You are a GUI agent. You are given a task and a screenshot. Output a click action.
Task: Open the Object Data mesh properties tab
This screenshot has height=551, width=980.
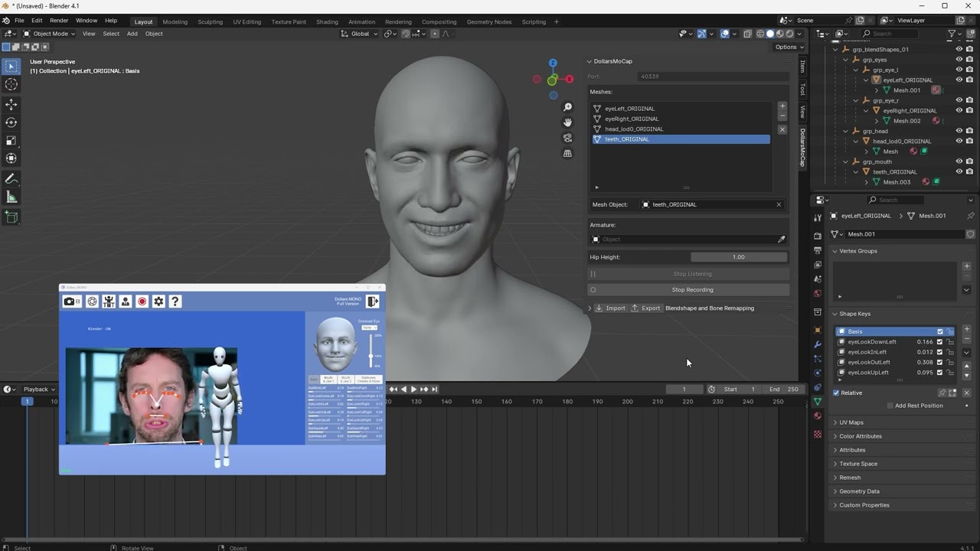[x=818, y=401]
